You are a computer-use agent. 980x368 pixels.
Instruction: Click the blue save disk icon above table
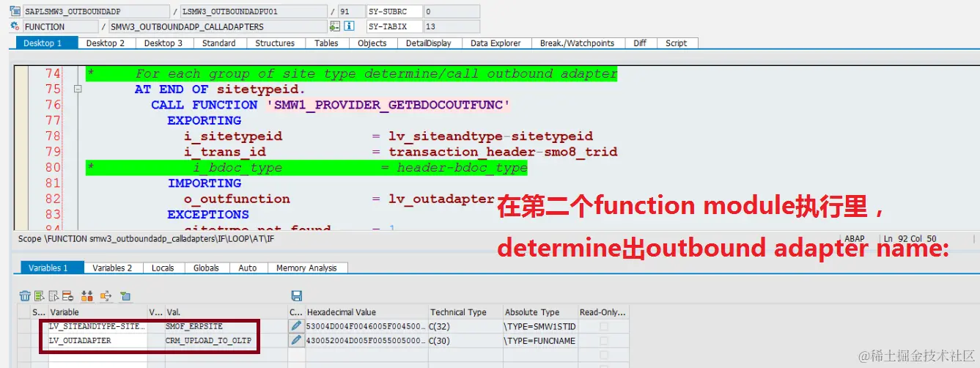(297, 296)
